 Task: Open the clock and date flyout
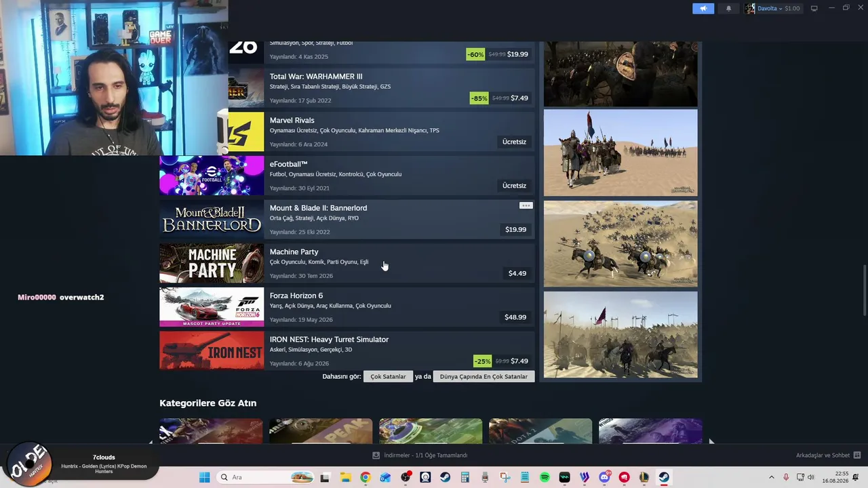(x=835, y=477)
